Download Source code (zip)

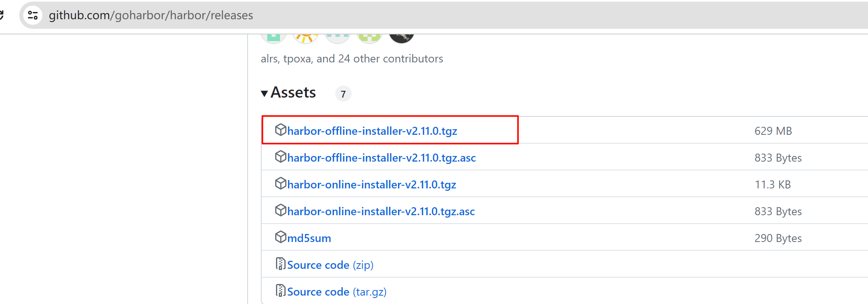click(x=330, y=265)
